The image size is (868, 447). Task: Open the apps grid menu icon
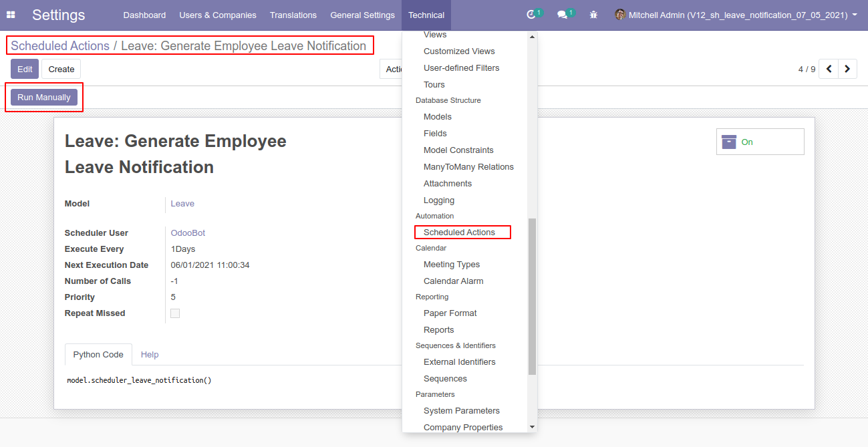11,15
